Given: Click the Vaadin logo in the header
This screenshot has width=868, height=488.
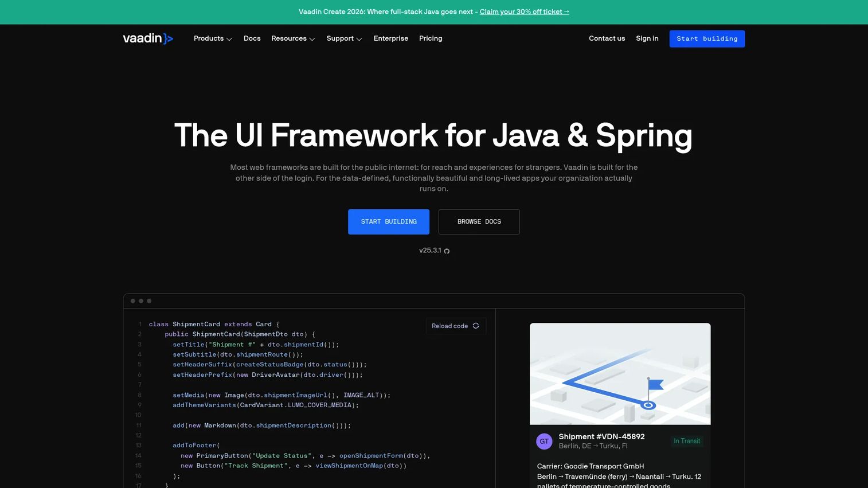Looking at the screenshot, I should 148,38.
